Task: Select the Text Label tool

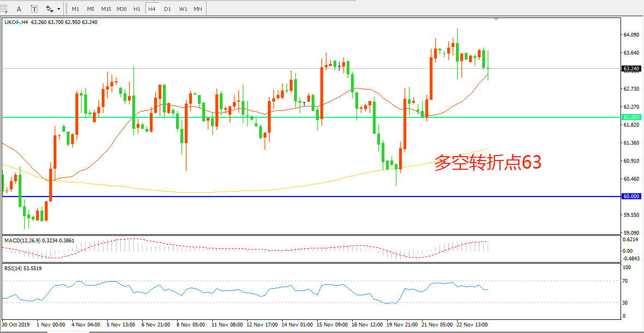Action: (34, 9)
